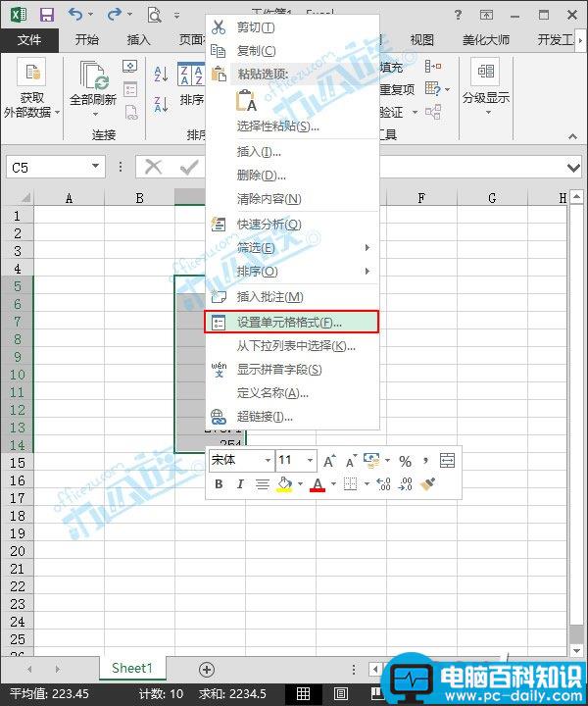Switch to Page Layout view in status bar
Viewport: 588px width, 706px height.
(x=341, y=694)
